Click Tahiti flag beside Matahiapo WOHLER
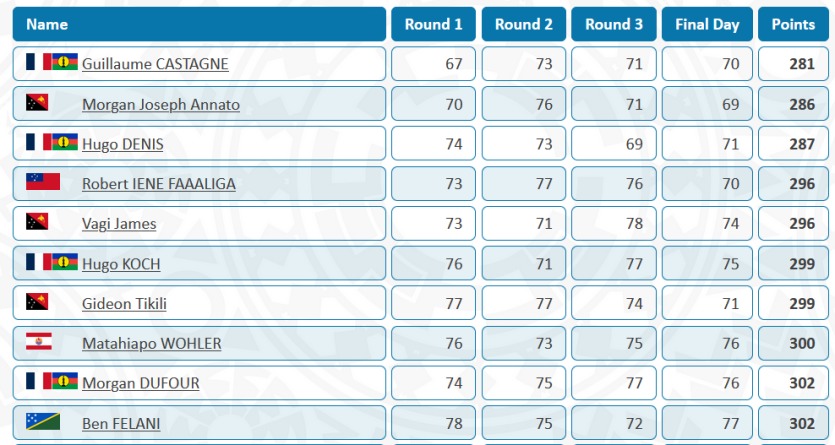835x445 pixels. (38, 341)
